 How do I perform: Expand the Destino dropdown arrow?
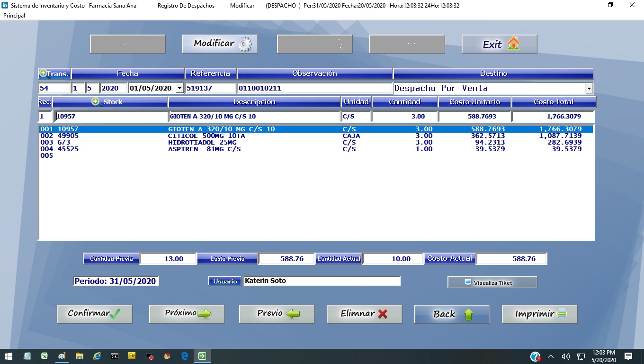[589, 89]
